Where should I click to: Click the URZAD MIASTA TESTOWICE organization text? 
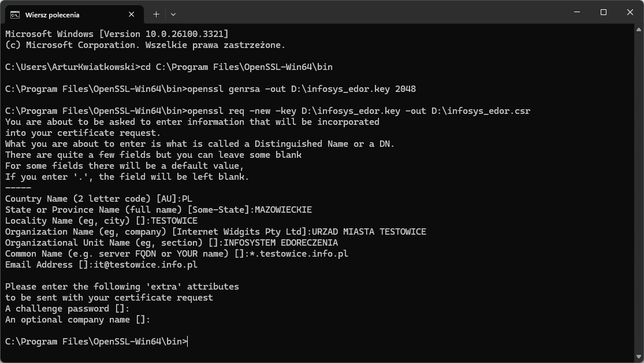(x=368, y=232)
